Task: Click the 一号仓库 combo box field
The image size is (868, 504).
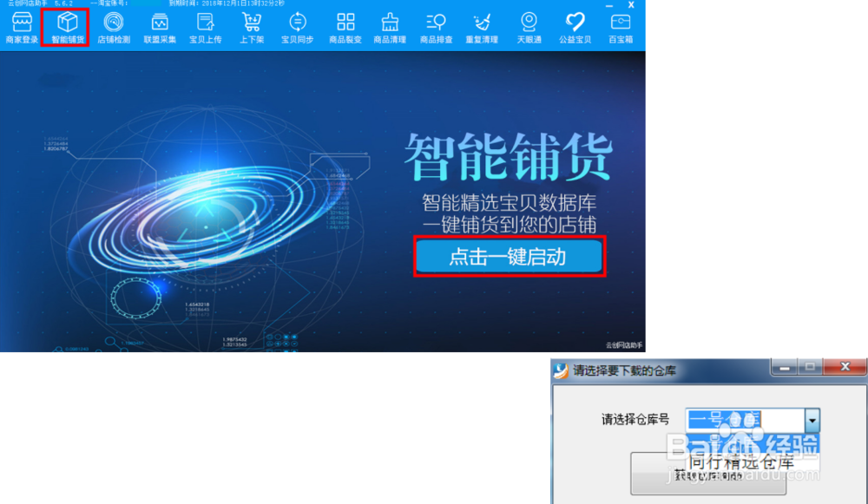Action: [x=745, y=421]
